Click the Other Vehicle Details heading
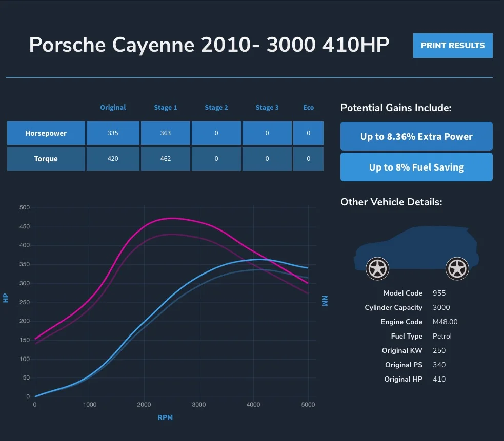This screenshot has width=504, height=441. pyautogui.click(x=391, y=202)
